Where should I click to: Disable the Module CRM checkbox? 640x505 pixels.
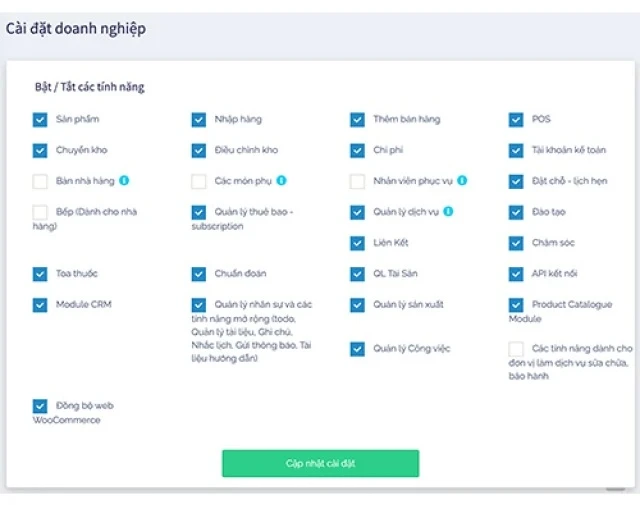pos(40,305)
